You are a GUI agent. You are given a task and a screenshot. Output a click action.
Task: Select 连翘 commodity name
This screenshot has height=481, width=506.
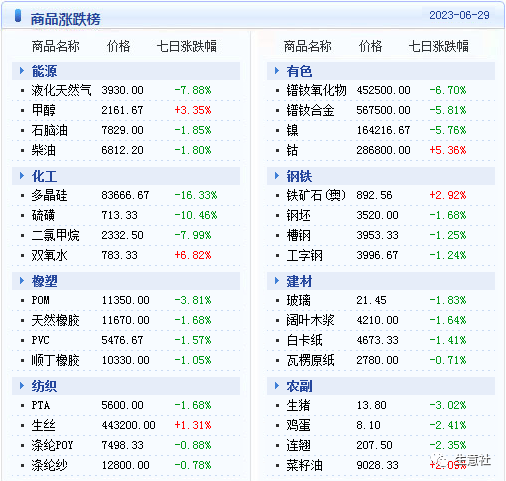pyautogui.click(x=298, y=445)
